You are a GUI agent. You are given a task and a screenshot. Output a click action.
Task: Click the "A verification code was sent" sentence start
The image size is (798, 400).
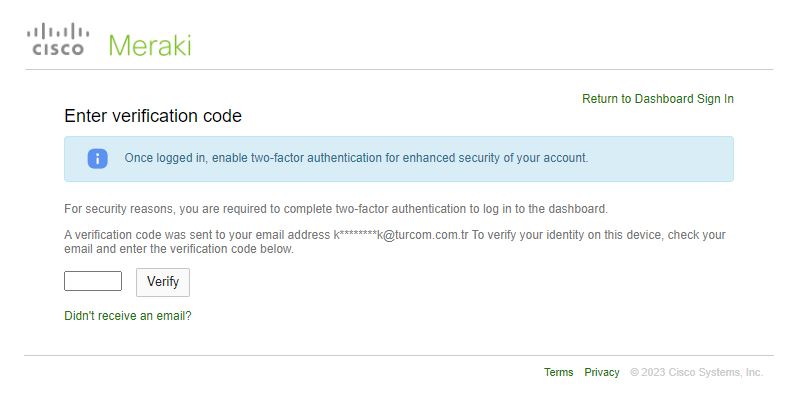click(140, 235)
